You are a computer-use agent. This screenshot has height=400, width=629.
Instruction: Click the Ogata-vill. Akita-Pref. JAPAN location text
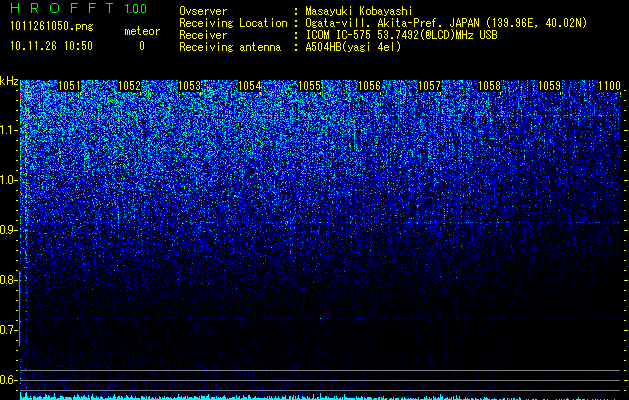coord(446,23)
